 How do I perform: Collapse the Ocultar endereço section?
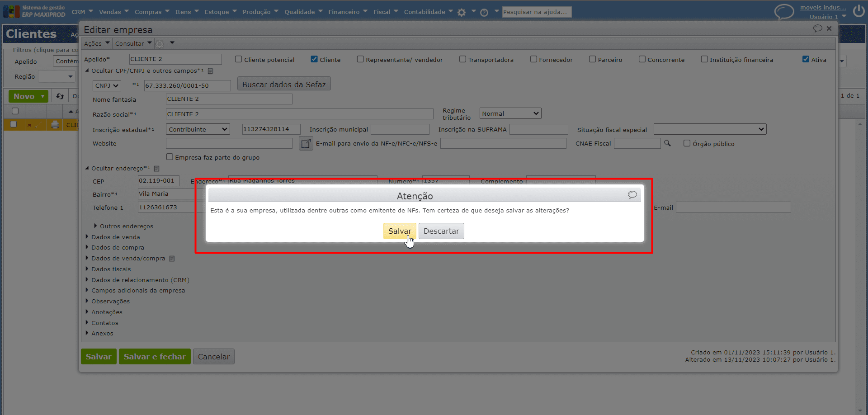(x=118, y=169)
